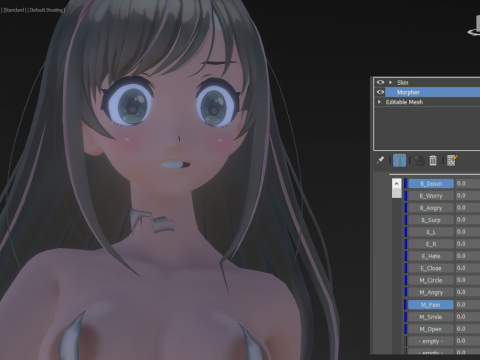Click the first - empty - channel button
480x360 pixels.
[431, 341]
